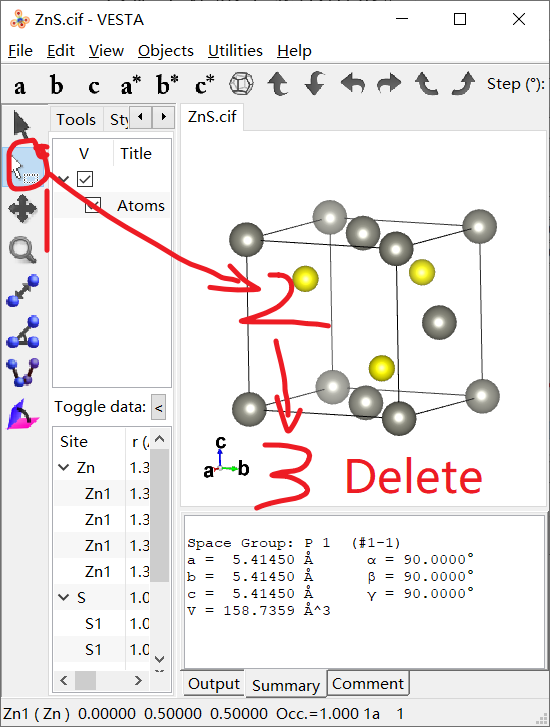Viewport: 550px width, 727px height.
Task: View along the c* reciprocal axis
Action: point(204,85)
